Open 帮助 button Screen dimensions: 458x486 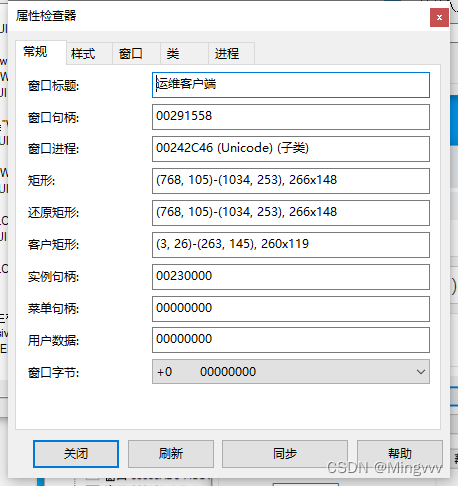pyautogui.click(x=400, y=454)
